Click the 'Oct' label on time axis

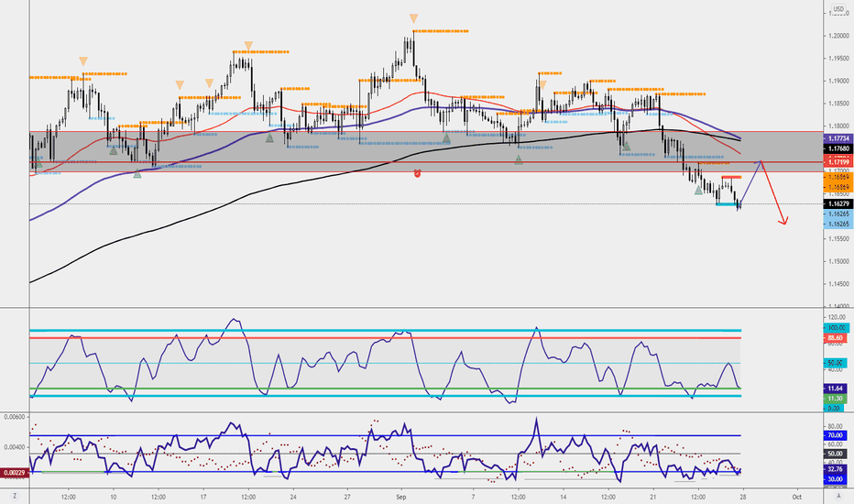click(x=797, y=497)
